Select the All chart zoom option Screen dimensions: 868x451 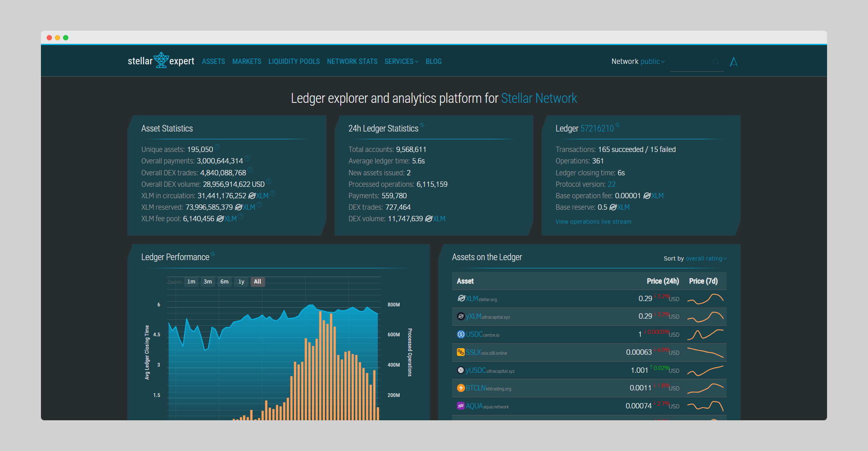click(258, 282)
